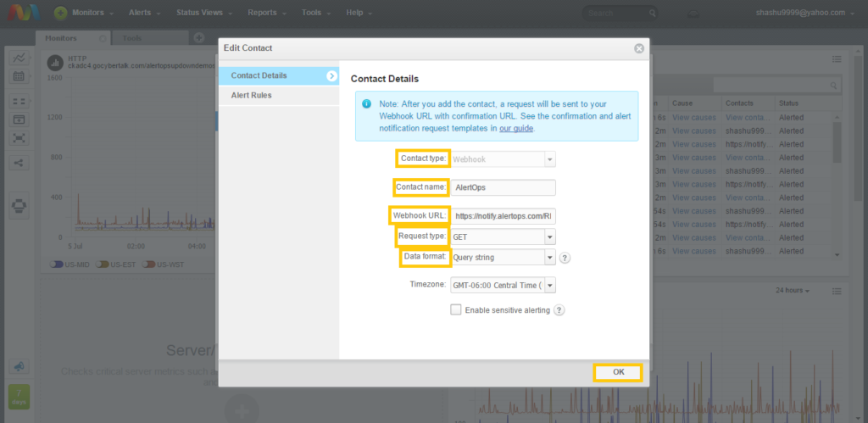
Task: Click the add window icon in left sidebar
Action: point(19,120)
